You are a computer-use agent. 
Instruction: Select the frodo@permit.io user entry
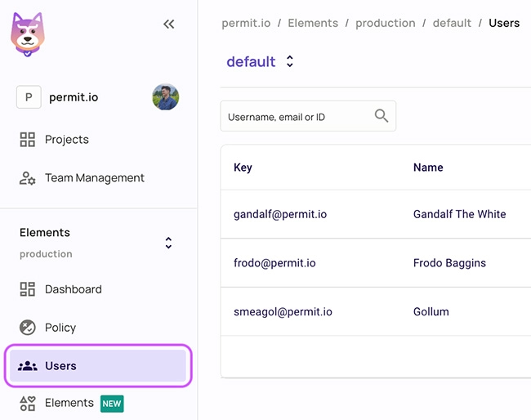[376, 263]
